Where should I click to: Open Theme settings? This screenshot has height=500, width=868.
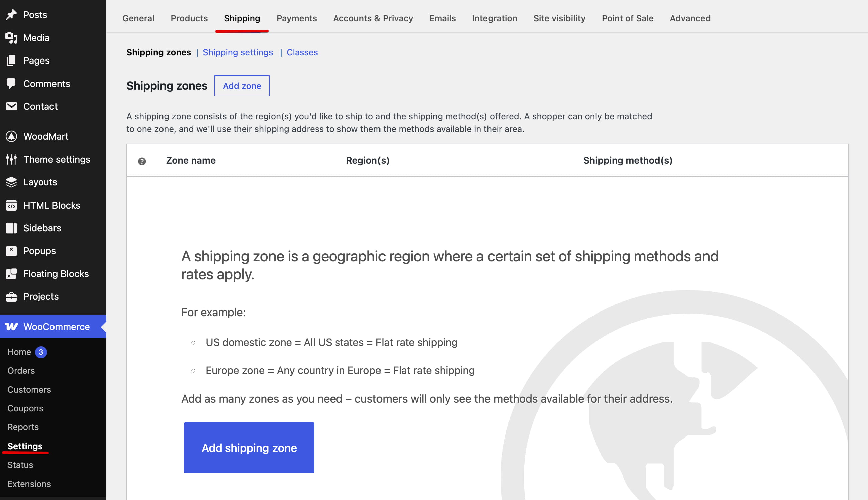pyautogui.click(x=53, y=159)
